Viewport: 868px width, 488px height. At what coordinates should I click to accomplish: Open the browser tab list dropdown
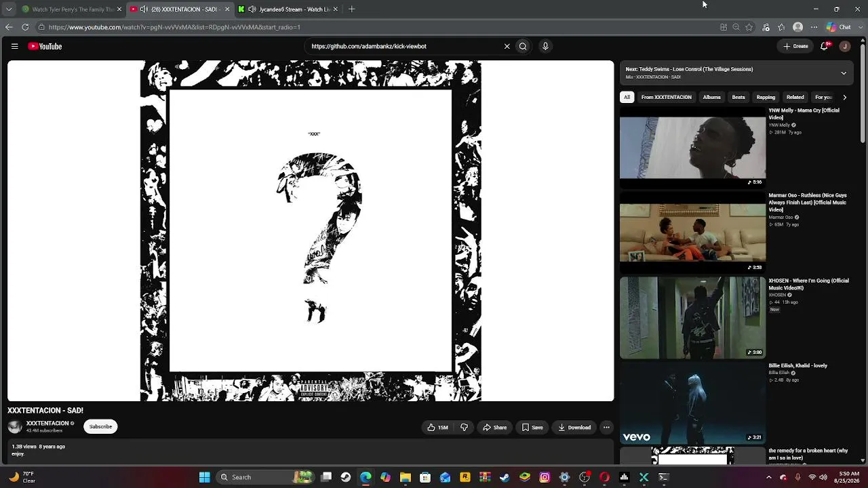[x=9, y=9]
